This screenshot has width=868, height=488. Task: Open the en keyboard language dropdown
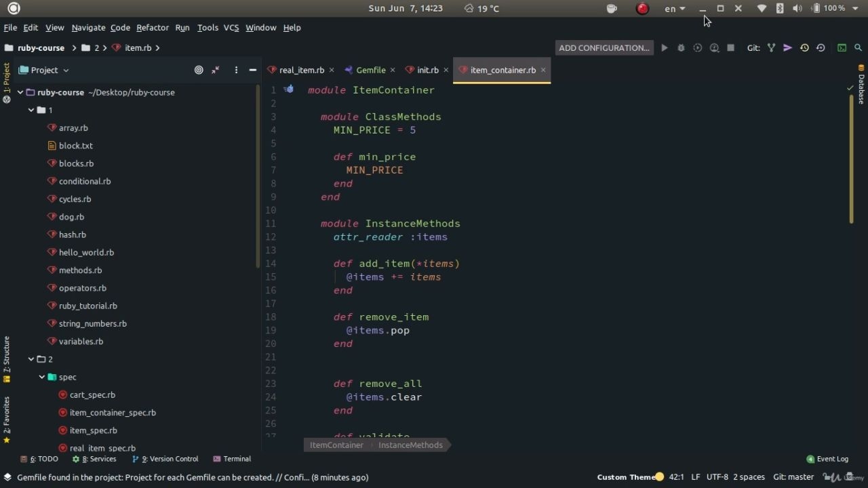675,8
